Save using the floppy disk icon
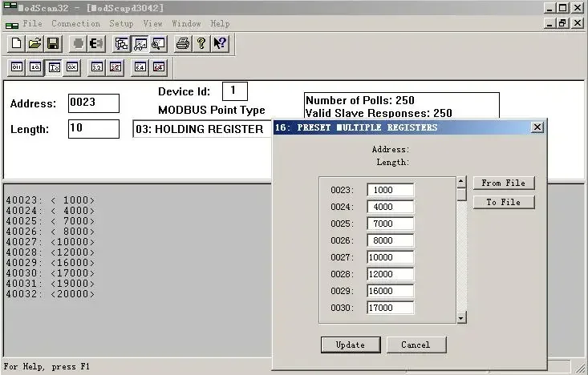The height and width of the screenshot is (375, 588). click(x=53, y=43)
